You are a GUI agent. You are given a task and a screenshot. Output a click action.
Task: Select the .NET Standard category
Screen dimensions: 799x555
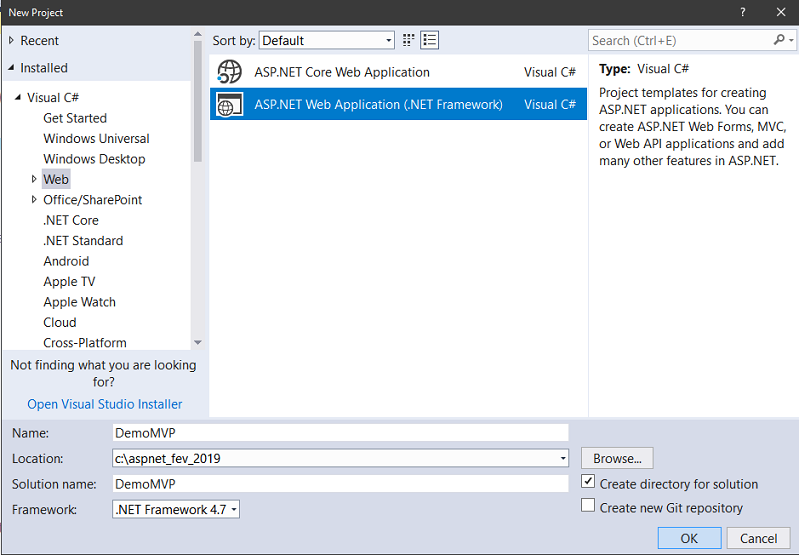tap(83, 240)
